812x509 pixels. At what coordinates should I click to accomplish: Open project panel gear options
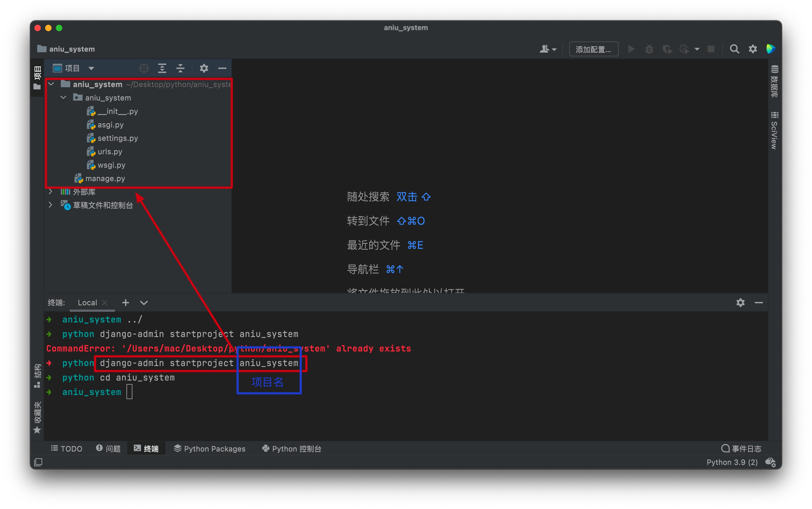click(204, 68)
